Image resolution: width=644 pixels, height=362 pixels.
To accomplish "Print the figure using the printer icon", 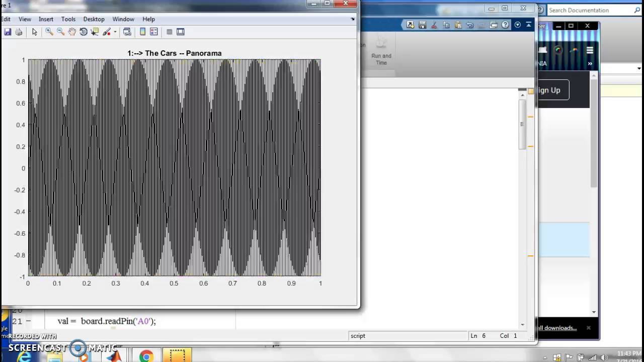I will tap(19, 32).
